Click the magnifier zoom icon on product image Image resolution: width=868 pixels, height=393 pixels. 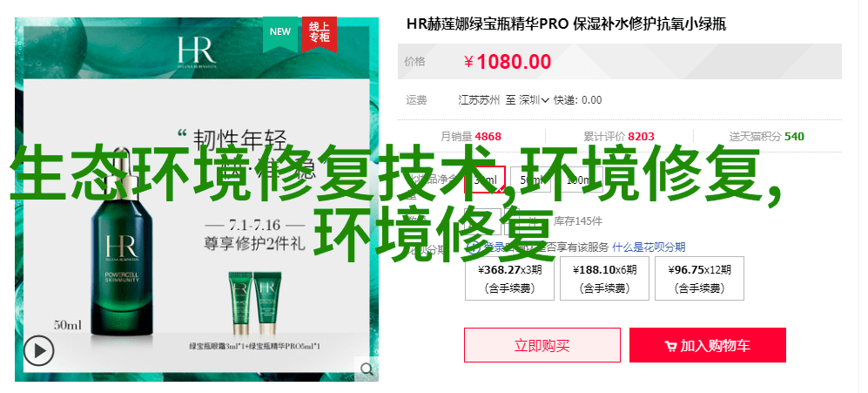[367, 368]
